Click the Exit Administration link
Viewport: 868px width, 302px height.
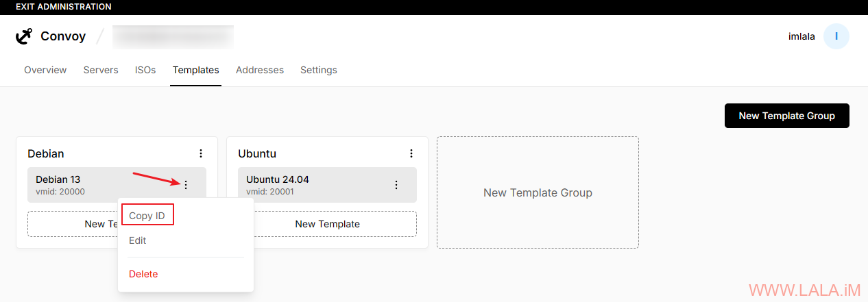(63, 7)
